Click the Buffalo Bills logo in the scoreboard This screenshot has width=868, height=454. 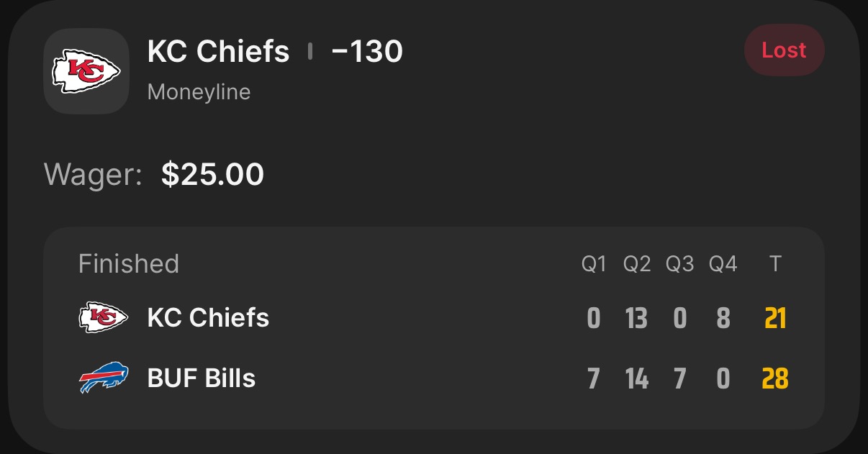pos(103,378)
